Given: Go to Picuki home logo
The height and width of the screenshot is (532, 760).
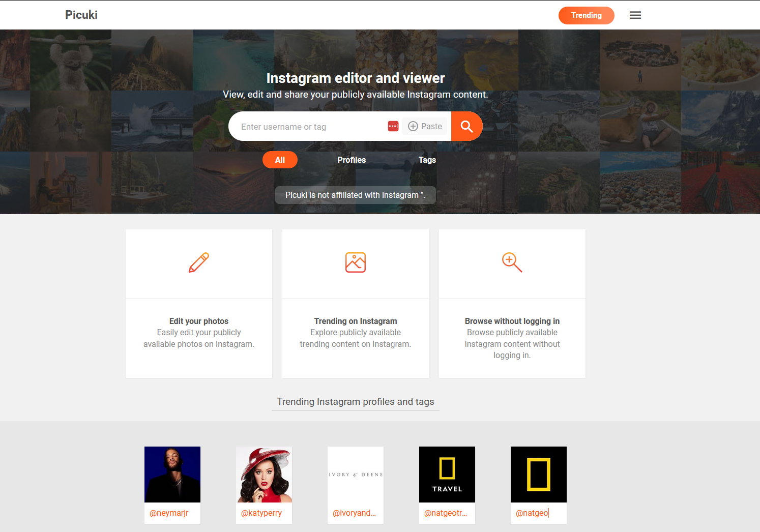Looking at the screenshot, I should point(81,15).
